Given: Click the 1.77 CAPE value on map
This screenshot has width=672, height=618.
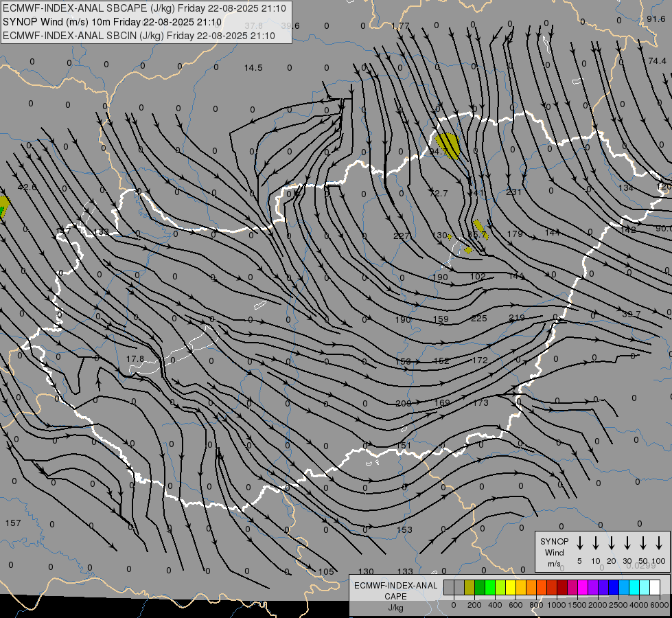Looking at the screenshot, I should 400,25.
